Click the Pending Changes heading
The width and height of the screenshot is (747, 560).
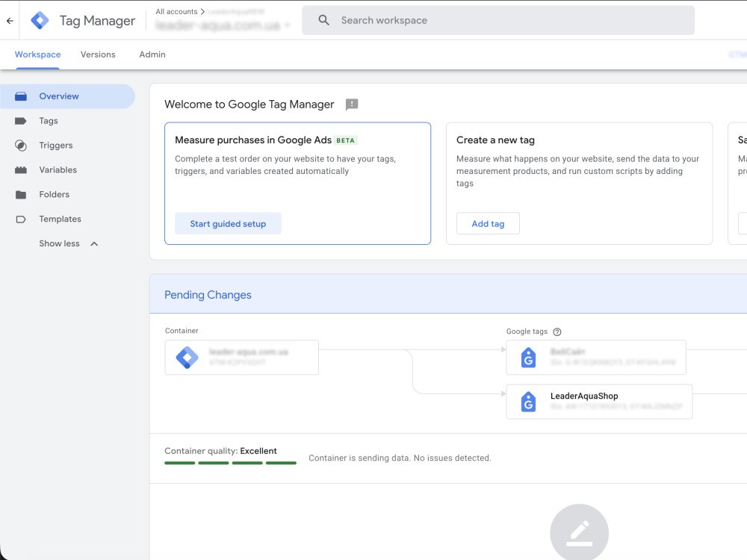point(208,295)
